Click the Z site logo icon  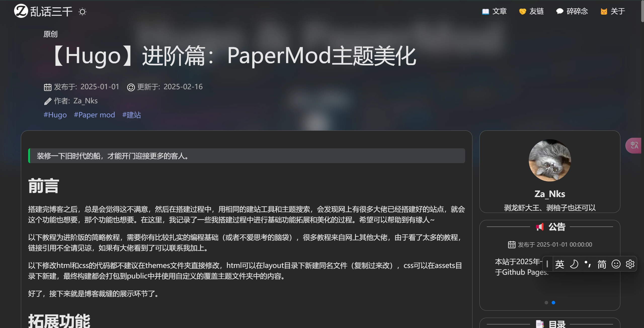click(21, 11)
